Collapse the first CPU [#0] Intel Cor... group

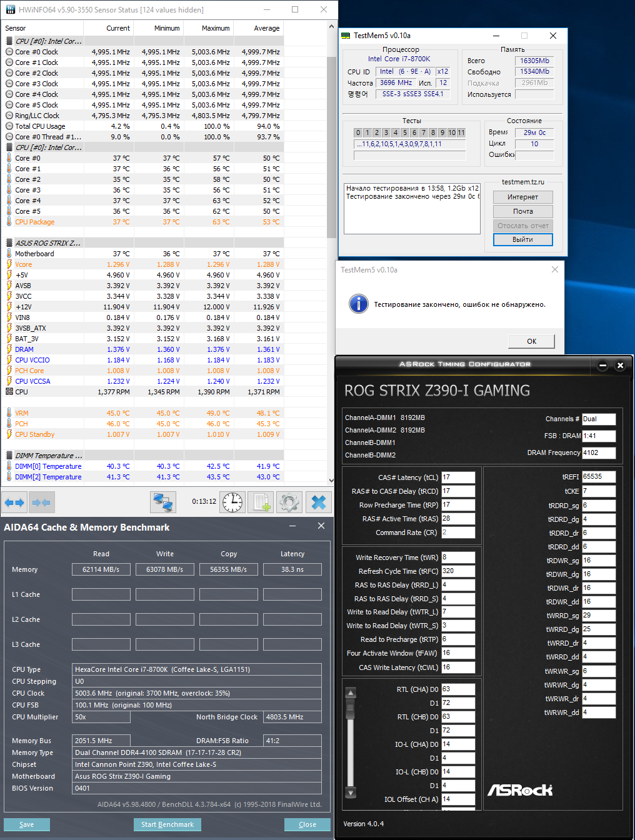point(9,41)
